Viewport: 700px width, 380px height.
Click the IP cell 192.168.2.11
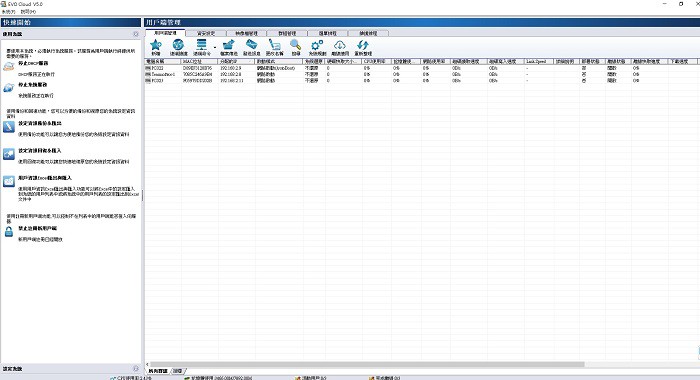[232, 81]
